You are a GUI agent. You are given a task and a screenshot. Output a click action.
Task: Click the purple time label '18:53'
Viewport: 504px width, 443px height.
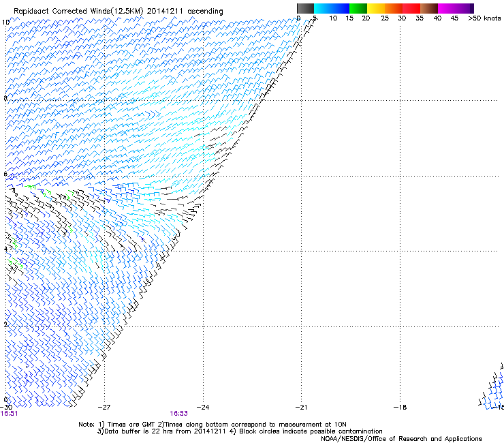[x=178, y=414]
